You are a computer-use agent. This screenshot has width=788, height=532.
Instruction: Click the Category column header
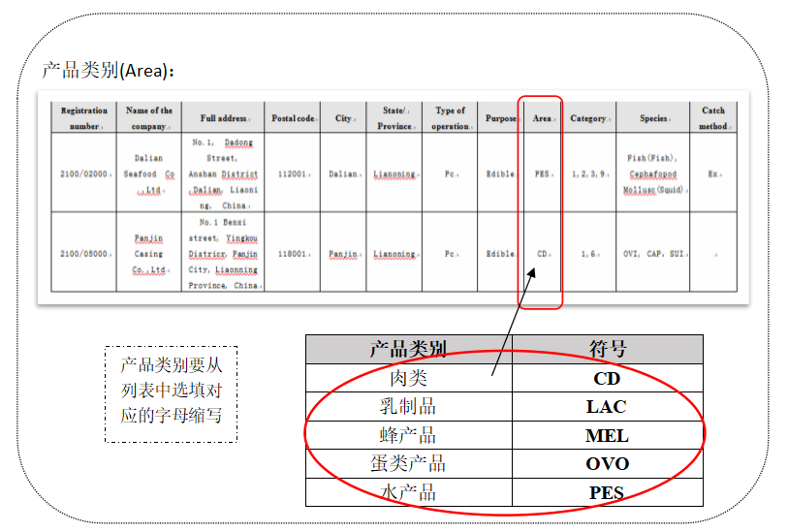point(588,118)
